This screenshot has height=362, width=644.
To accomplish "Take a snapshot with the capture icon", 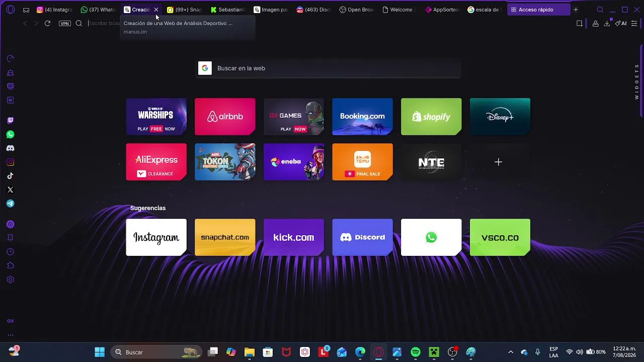I will (x=580, y=23).
